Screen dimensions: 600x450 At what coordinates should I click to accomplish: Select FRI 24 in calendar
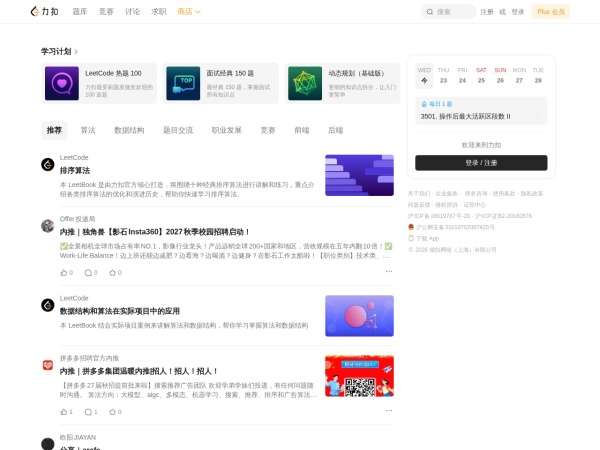click(462, 75)
